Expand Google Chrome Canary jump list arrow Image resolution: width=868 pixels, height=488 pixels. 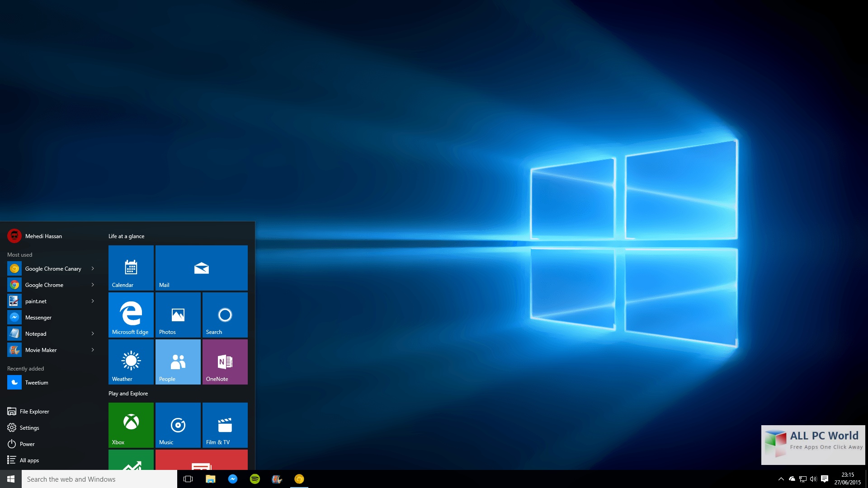click(x=93, y=268)
